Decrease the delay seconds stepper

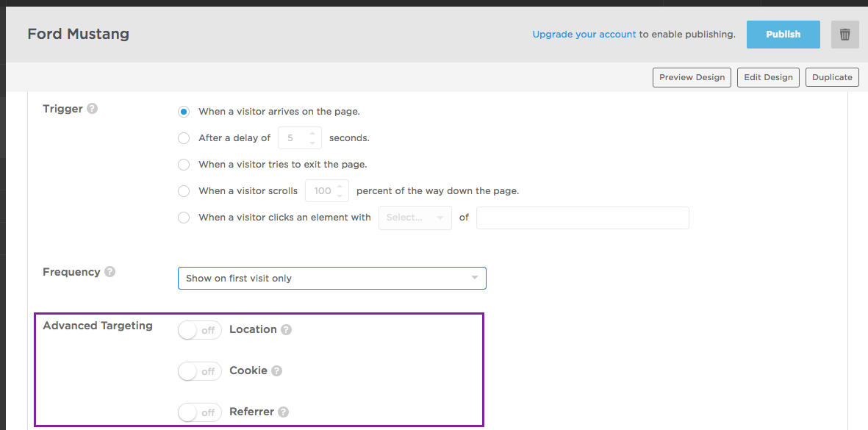312,143
